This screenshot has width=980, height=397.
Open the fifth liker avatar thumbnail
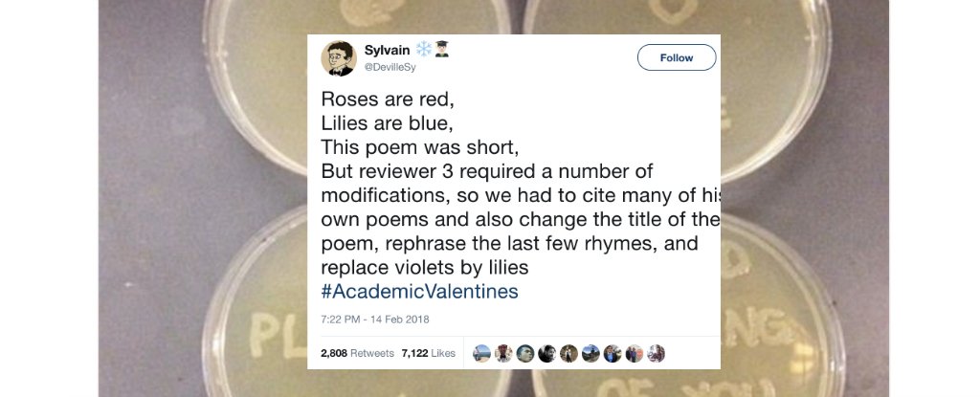tap(568, 354)
